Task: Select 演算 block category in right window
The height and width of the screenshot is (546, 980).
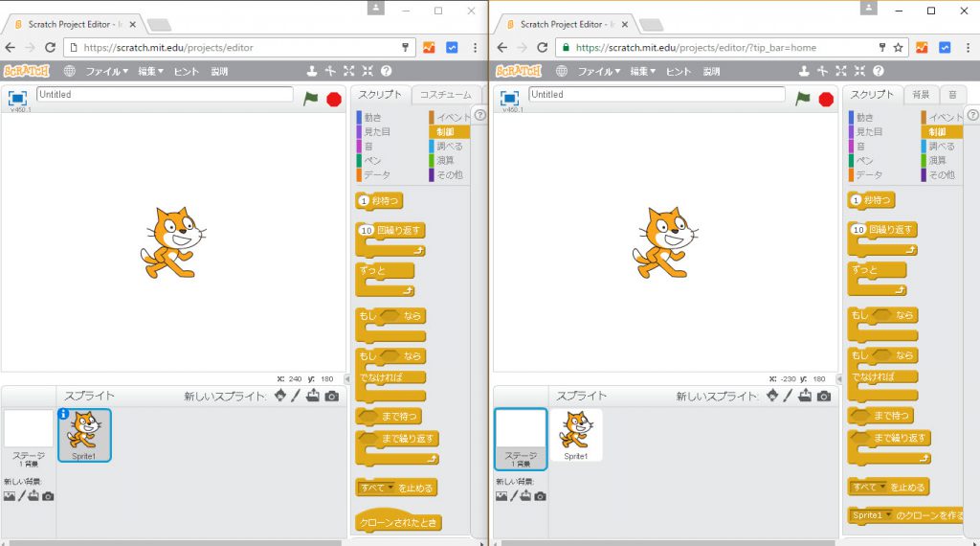Action: 938,160
